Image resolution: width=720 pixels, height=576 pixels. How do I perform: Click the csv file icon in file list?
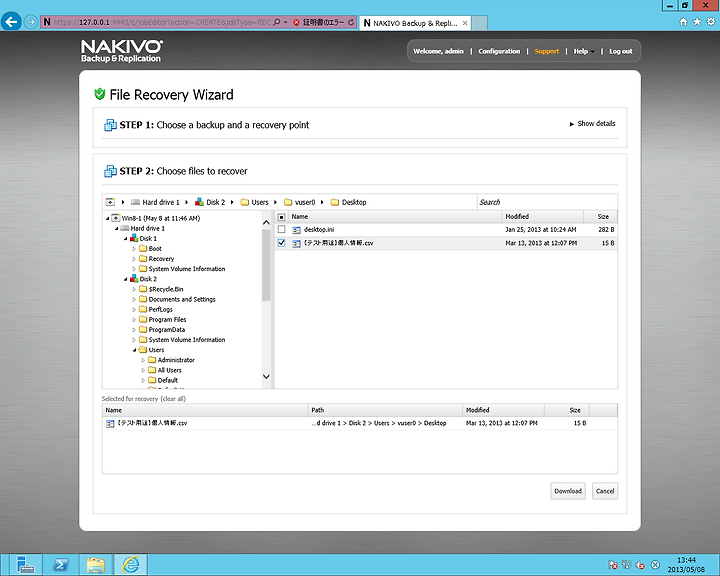[x=297, y=243]
